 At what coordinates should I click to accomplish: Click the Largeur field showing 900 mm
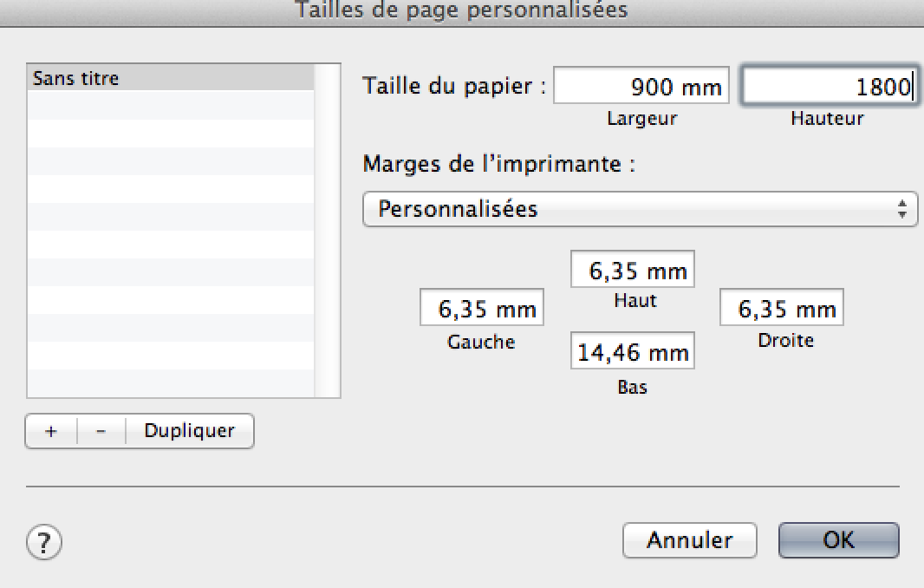click(641, 87)
